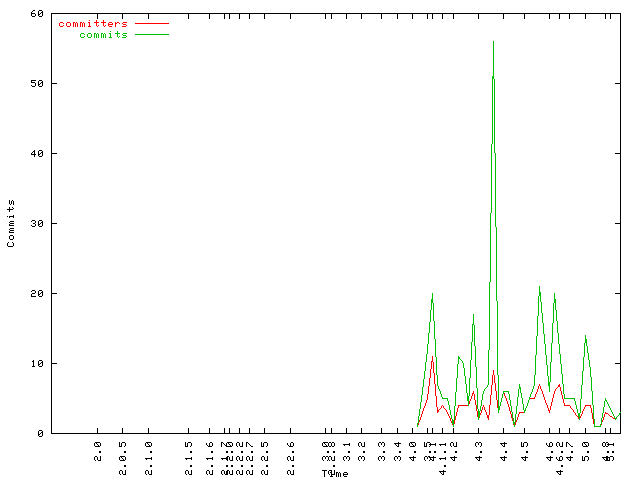This screenshot has width=640, height=480.
Task: Click the red committers legend line
Action: click(x=151, y=23)
